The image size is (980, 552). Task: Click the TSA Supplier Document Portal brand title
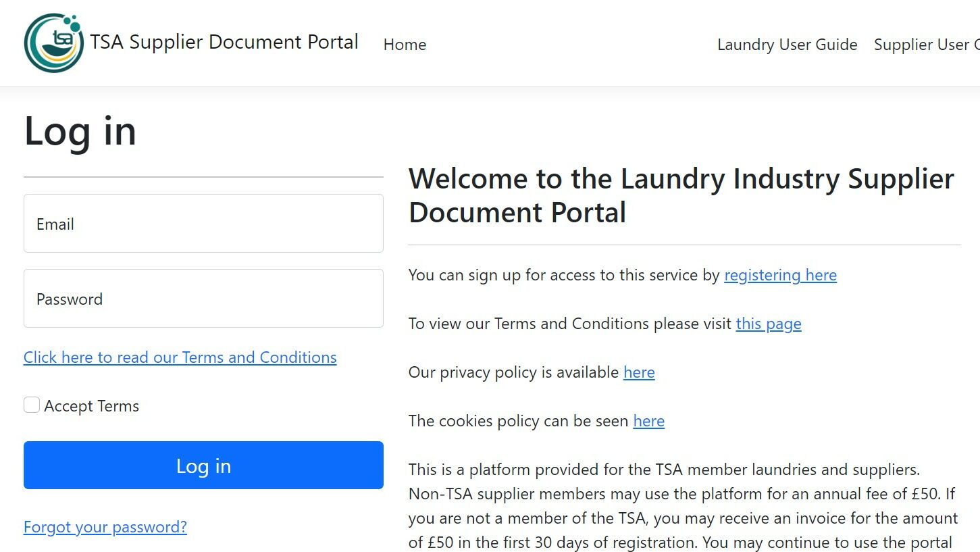pyautogui.click(x=224, y=42)
